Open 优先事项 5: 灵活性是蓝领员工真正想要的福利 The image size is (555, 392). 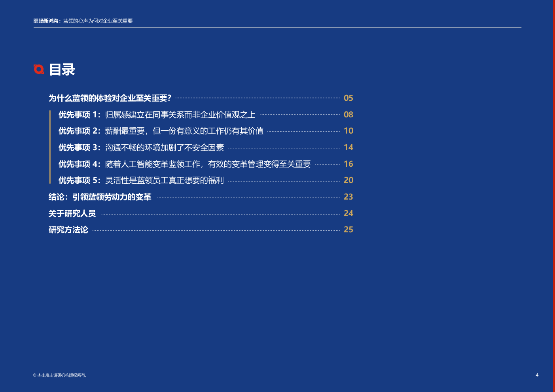point(141,180)
